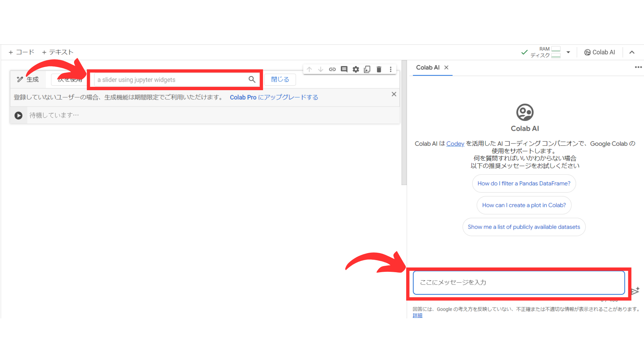Delete the cell using the trash icon
Viewport: 644px width, 362px height.
[x=379, y=69]
